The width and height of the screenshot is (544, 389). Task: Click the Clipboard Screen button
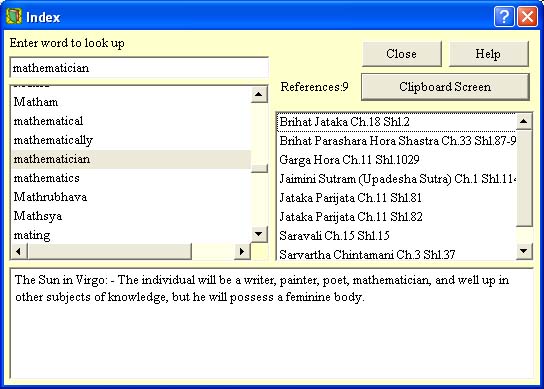pos(445,87)
